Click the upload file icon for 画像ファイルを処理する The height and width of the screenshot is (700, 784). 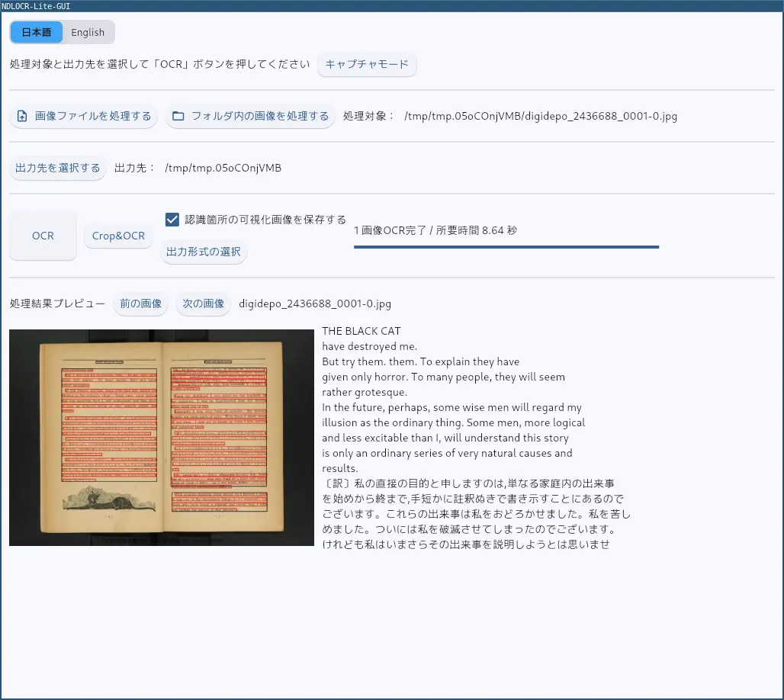tap(22, 117)
